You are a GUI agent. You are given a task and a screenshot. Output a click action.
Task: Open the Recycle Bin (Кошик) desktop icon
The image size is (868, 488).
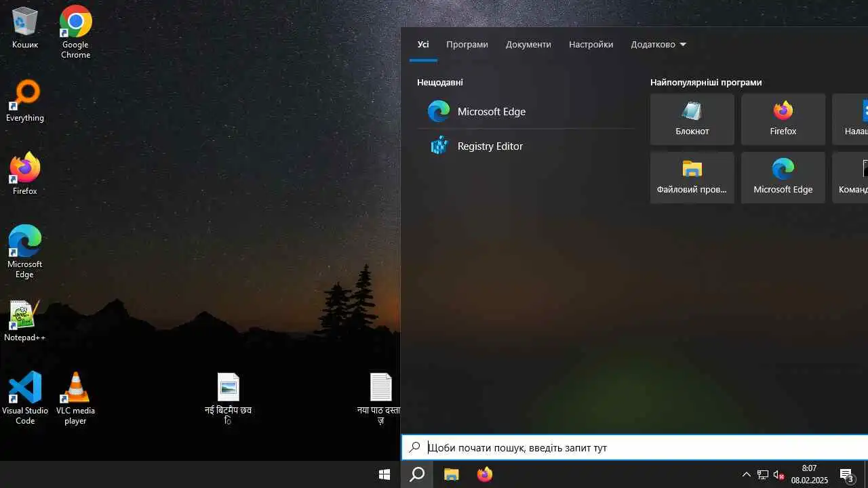[25, 28]
